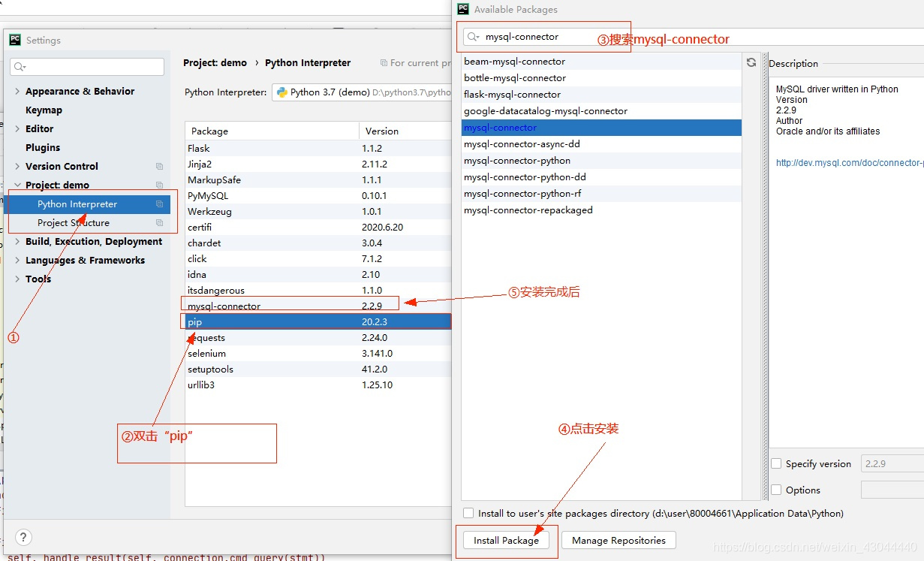Click the reload packages list icon

(751, 63)
